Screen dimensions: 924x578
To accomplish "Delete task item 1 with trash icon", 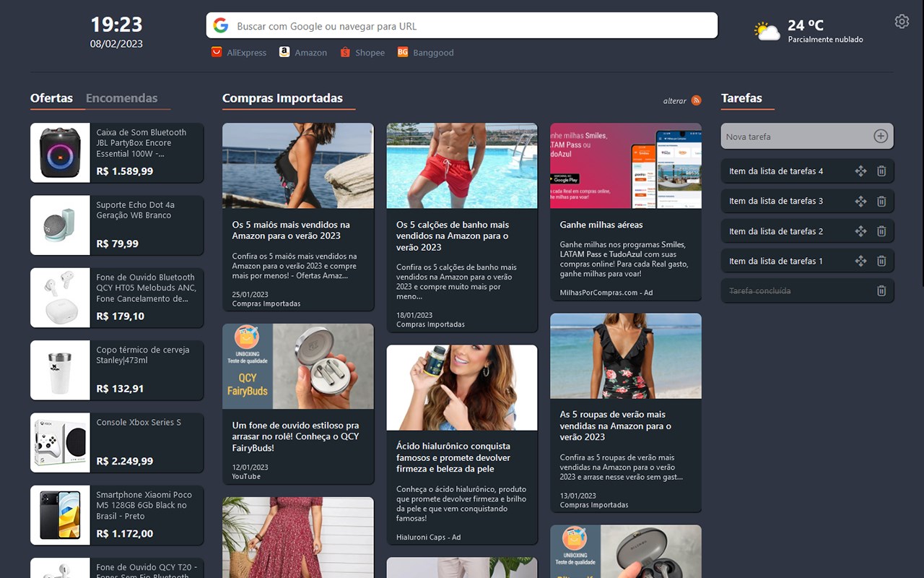I will [x=881, y=261].
